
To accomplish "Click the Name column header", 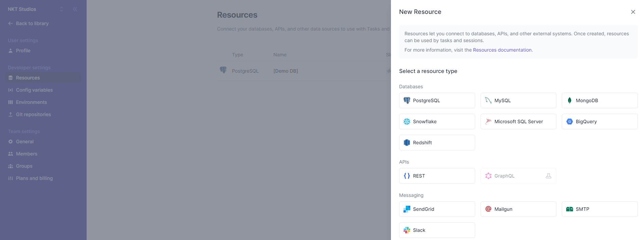I will 280,55.
